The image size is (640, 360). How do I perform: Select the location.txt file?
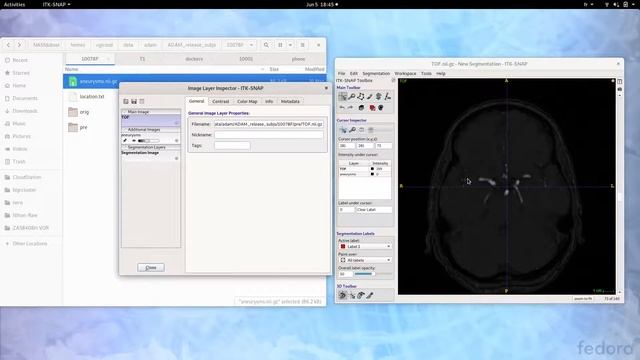click(x=92, y=97)
